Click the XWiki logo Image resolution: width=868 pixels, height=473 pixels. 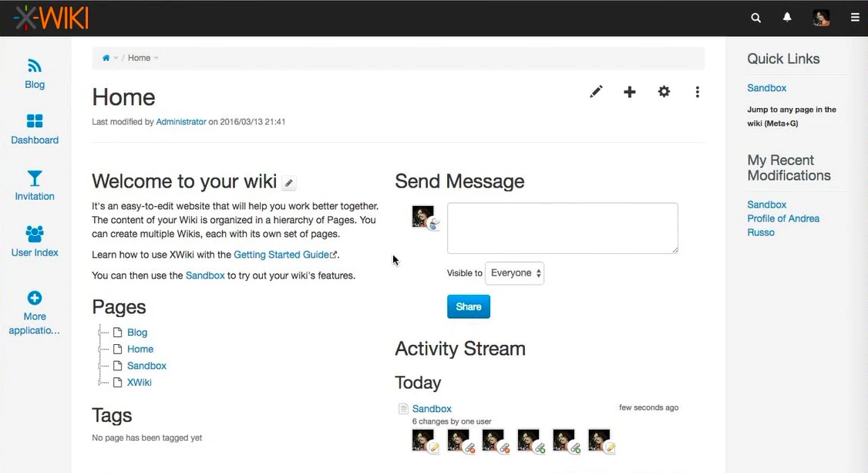(x=52, y=18)
